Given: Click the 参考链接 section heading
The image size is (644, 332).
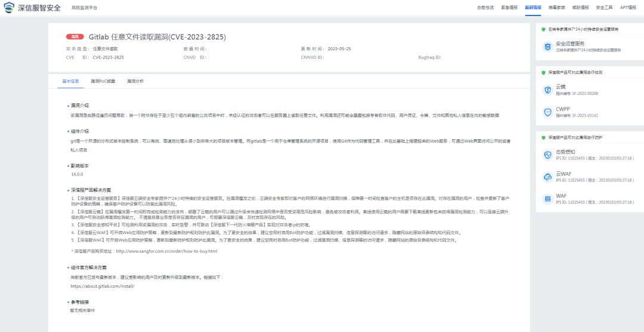Looking at the screenshot, I should [x=79, y=302].
